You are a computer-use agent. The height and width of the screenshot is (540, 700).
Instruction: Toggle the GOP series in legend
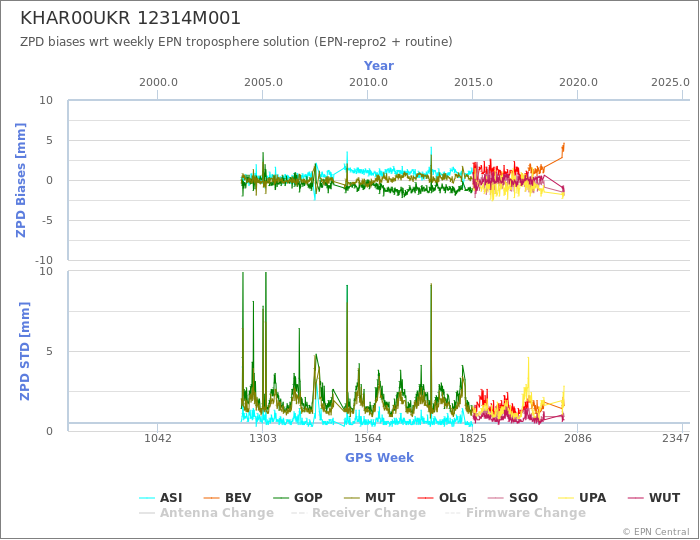tap(297, 498)
